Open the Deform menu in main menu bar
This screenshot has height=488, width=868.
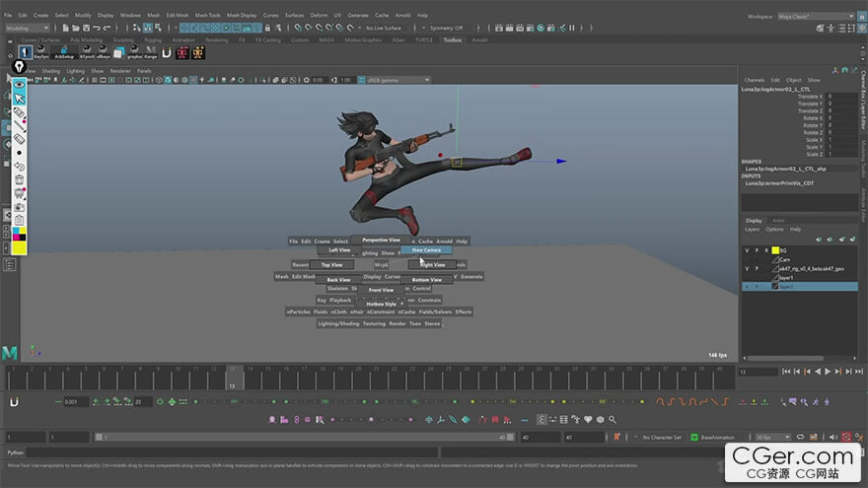point(319,16)
